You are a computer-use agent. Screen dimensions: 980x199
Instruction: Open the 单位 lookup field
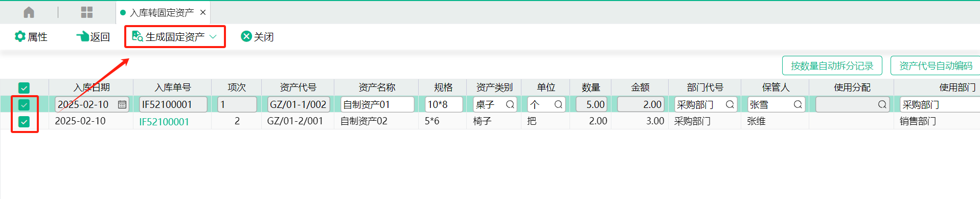[x=546, y=104]
